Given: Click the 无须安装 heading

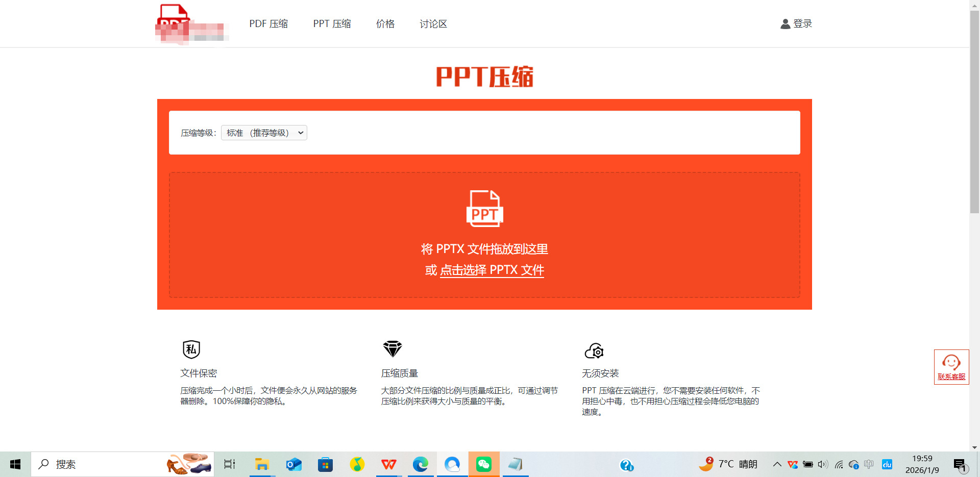Looking at the screenshot, I should pos(600,373).
